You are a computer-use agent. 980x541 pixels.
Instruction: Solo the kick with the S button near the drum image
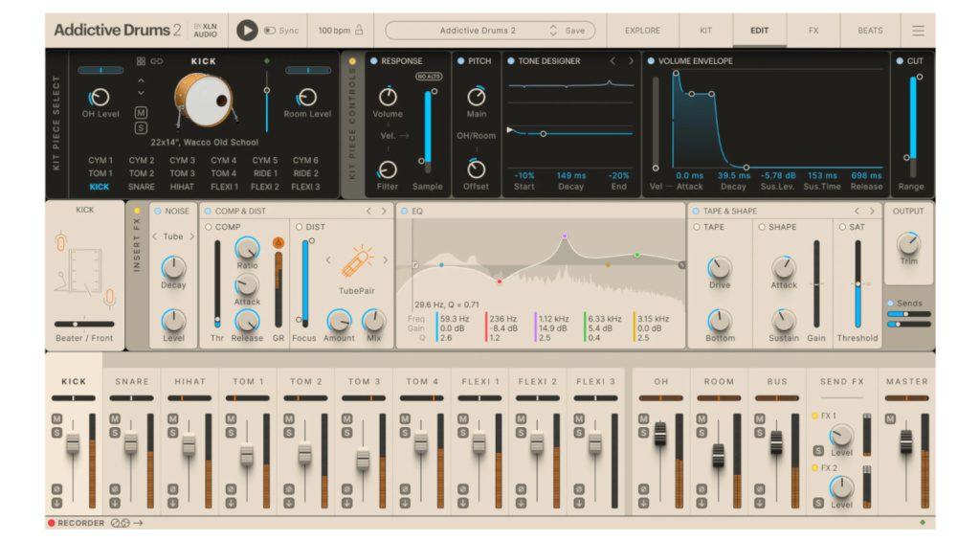(141, 127)
